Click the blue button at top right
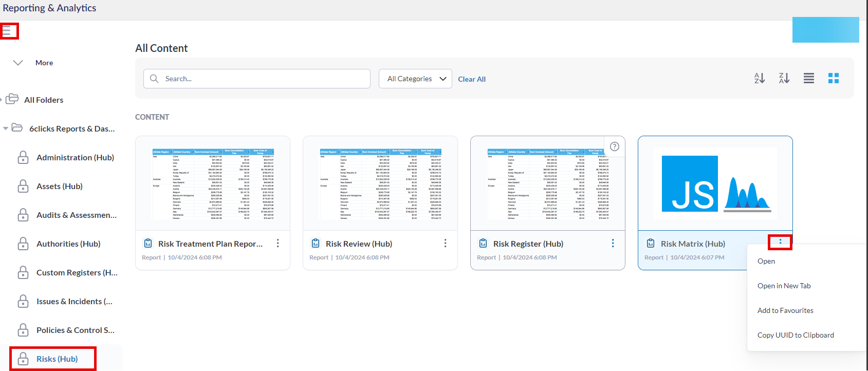Viewport: 868px width, 371px height. click(826, 30)
